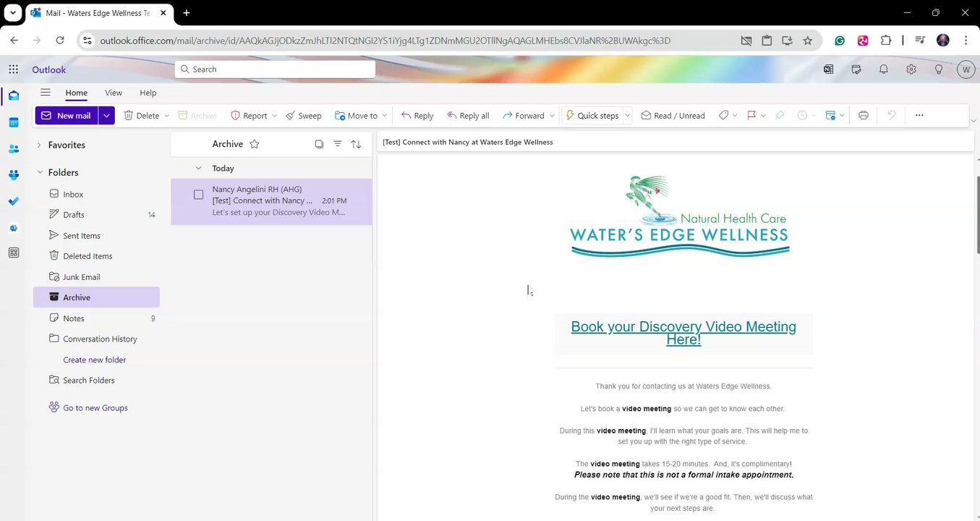Open OneNote feed icon in header
Viewport: 980px width, 521px height.
(x=828, y=69)
